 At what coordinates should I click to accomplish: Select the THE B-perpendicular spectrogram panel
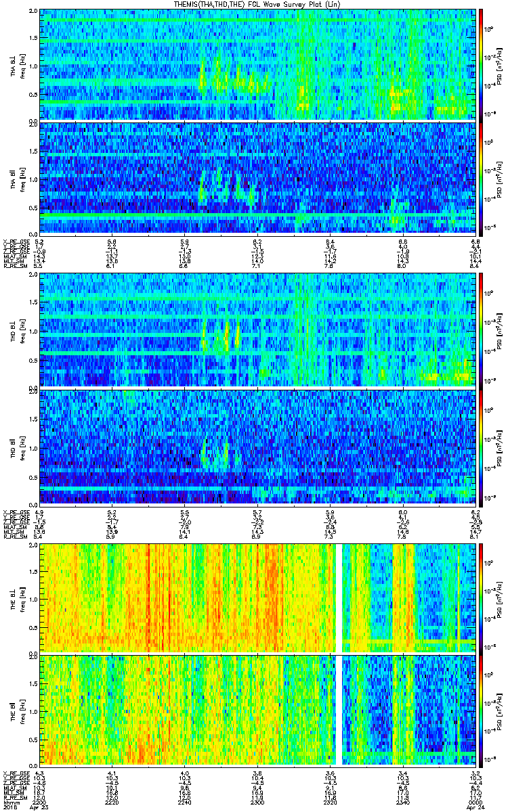[258, 597]
